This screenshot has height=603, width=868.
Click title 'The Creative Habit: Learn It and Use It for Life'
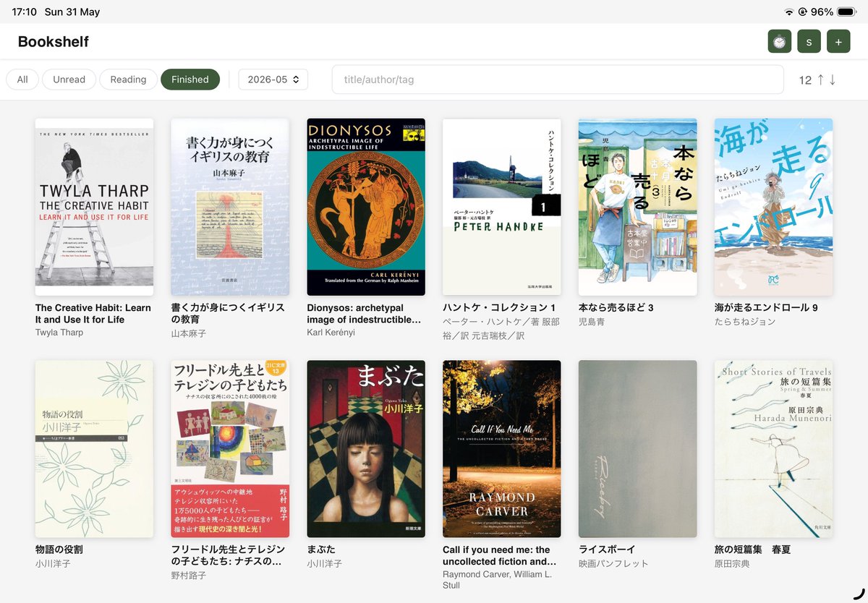pyautogui.click(x=93, y=314)
